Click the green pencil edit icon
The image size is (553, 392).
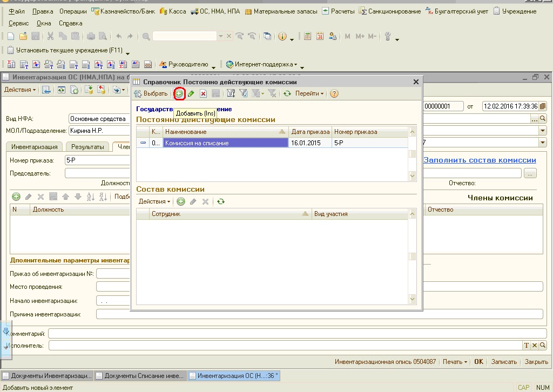pos(191,94)
